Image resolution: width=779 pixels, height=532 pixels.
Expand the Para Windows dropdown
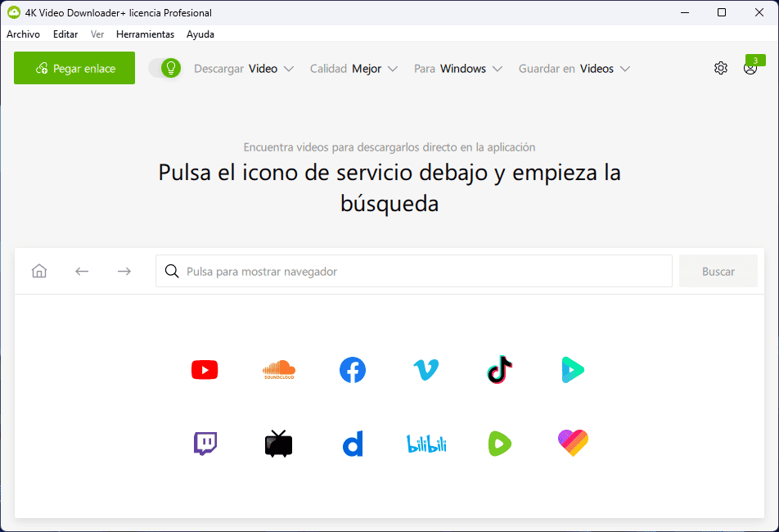tap(458, 69)
